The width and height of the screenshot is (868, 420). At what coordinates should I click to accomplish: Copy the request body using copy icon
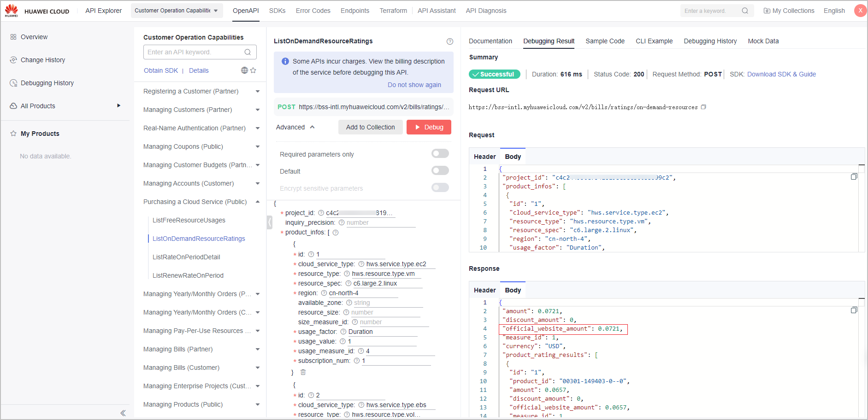pos(854,177)
